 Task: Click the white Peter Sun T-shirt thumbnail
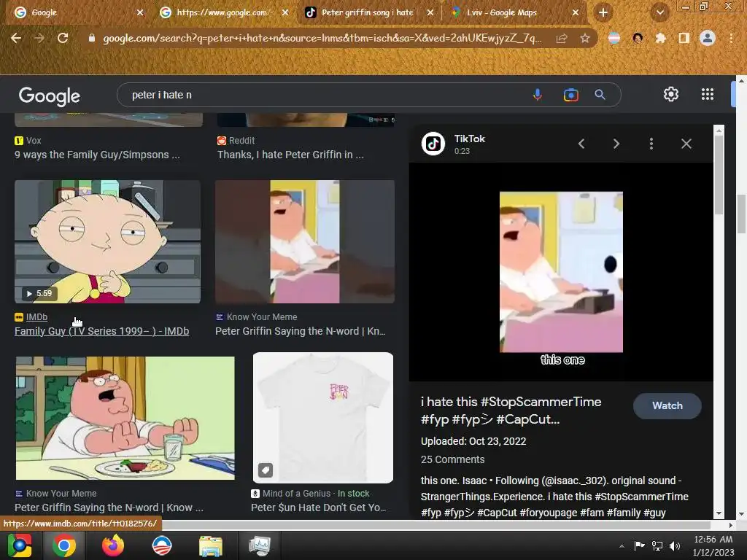[x=323, y=418]
